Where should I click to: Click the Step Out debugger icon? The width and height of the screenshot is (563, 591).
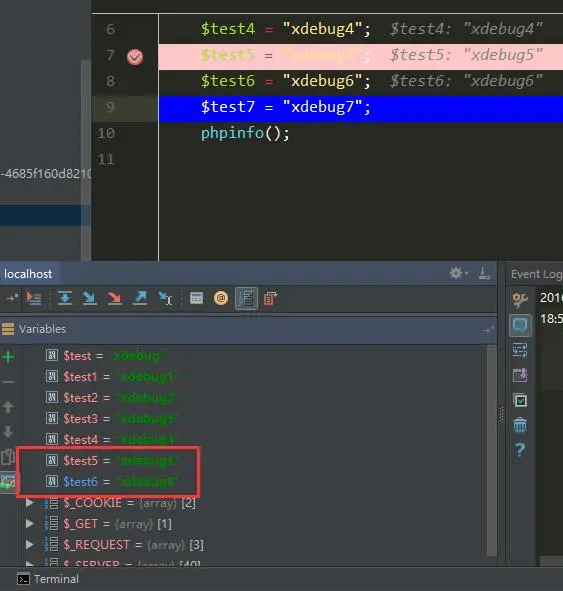point(140,298)
